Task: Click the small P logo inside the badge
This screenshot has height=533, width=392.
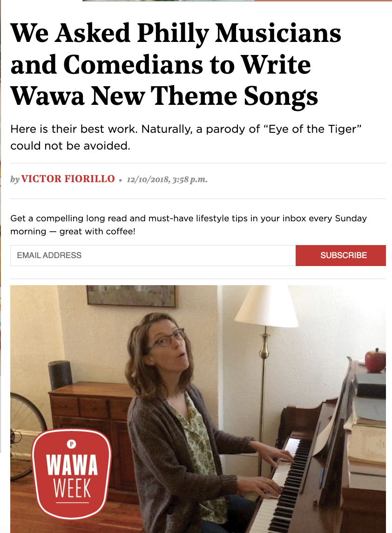Action: coord(71,444)
